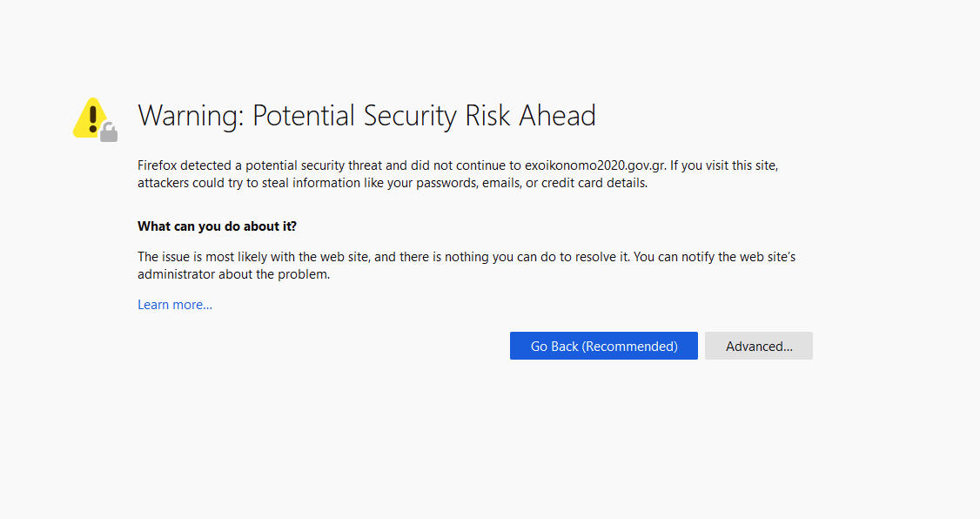Select the "What can you do about it?" subheading
The width and height of the screenshot is (980, 519).
[217, 226]
